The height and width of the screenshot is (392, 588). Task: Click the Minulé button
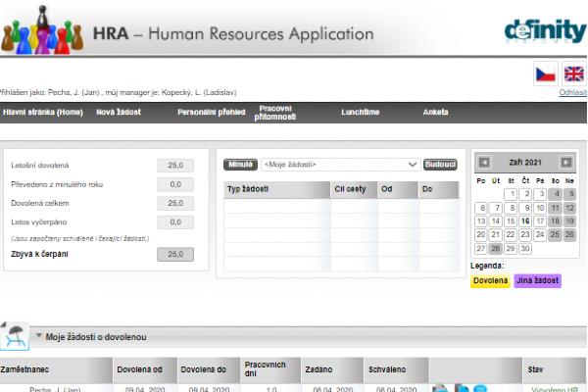pos(240,165)
